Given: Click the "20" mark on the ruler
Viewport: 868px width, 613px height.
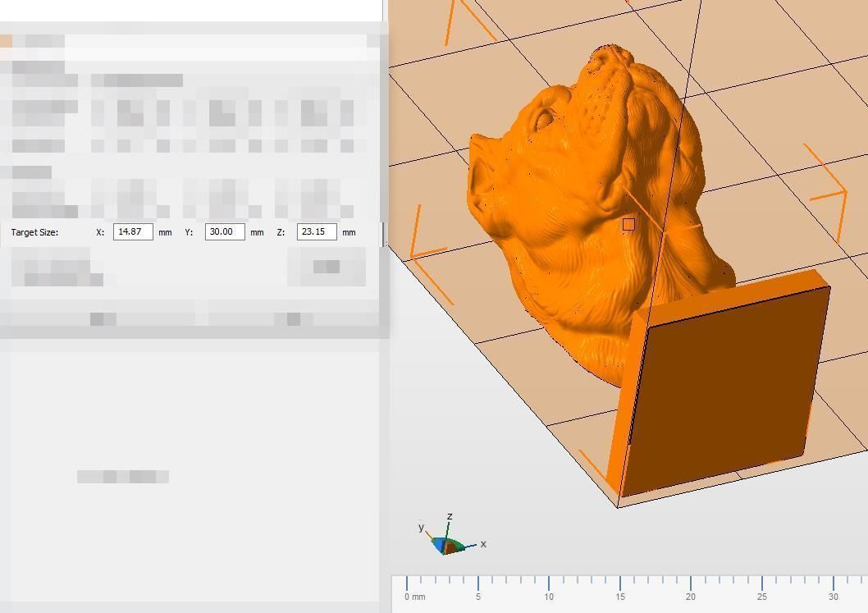Looking at the screenshot, I should [x=690, y=597].
